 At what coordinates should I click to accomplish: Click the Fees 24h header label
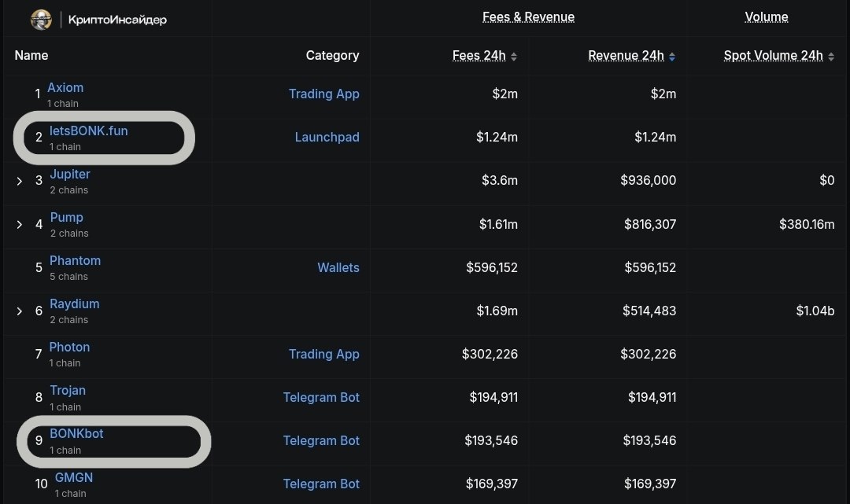(x=479, y=56)
